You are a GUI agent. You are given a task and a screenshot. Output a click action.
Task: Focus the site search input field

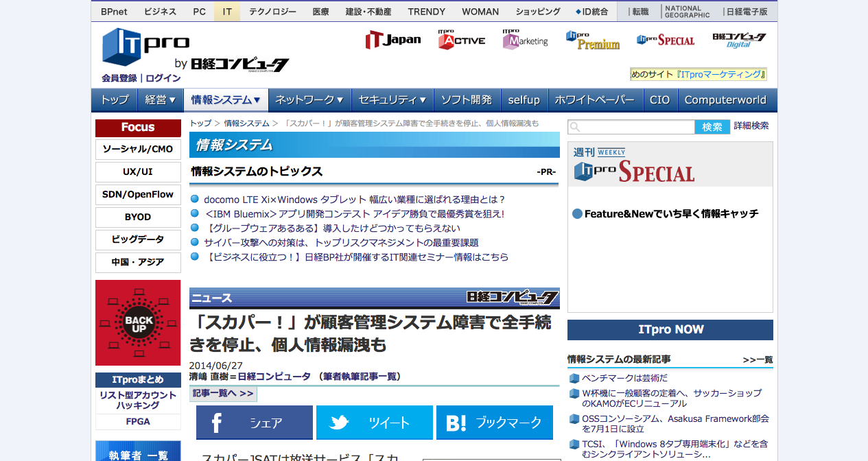(631, 127)
